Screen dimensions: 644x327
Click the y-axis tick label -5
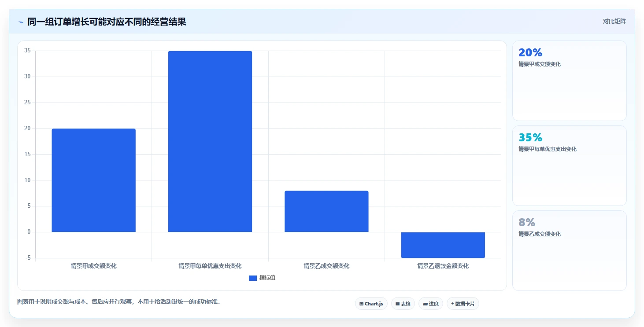[28, 258]
